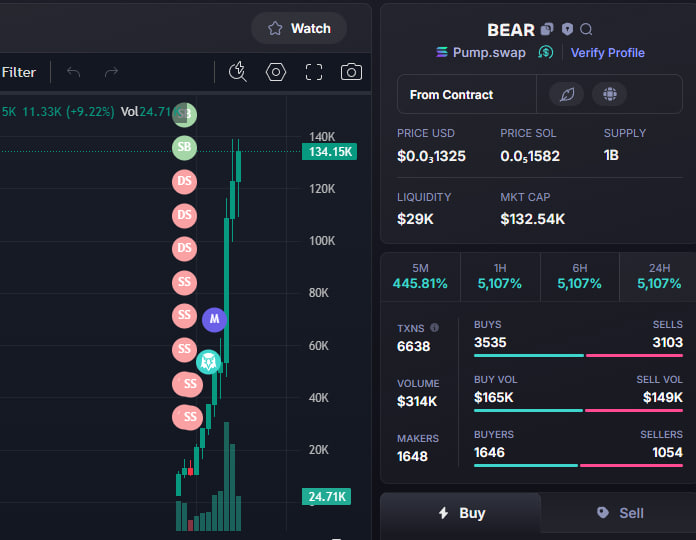
Task: Undo the last chart action
Action: (74, 72)
